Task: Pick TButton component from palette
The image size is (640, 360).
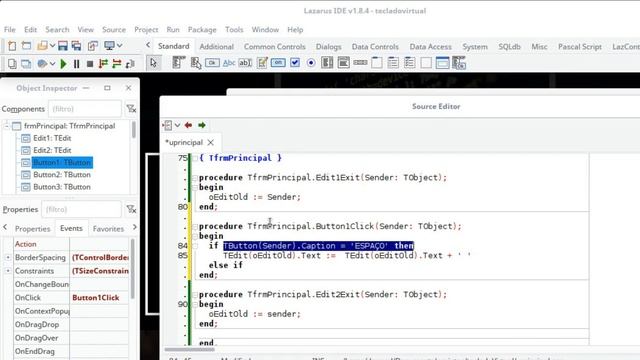Action: [x=212, y=63]
